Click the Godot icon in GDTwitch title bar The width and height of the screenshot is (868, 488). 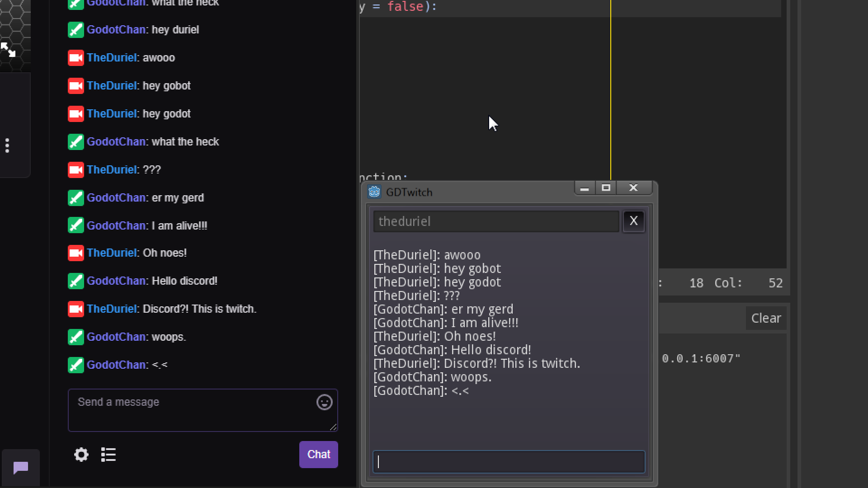[374, 192]
